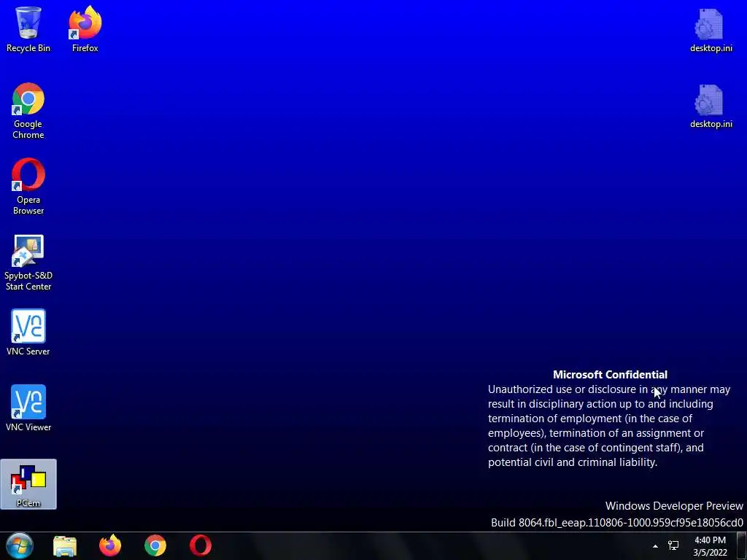The image size is (747, 560).
Task: Show hidden system tray icons arrow
Action: (x=656, y=546)
